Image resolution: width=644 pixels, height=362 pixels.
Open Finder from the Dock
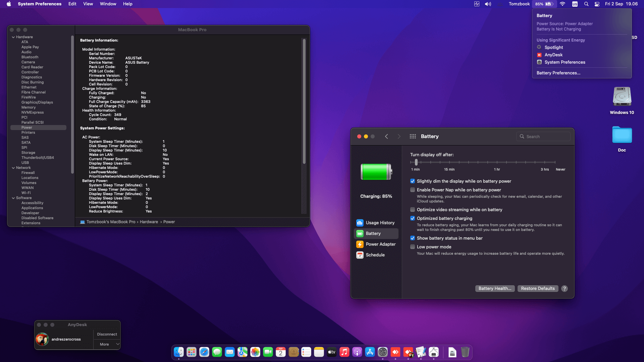179,352
